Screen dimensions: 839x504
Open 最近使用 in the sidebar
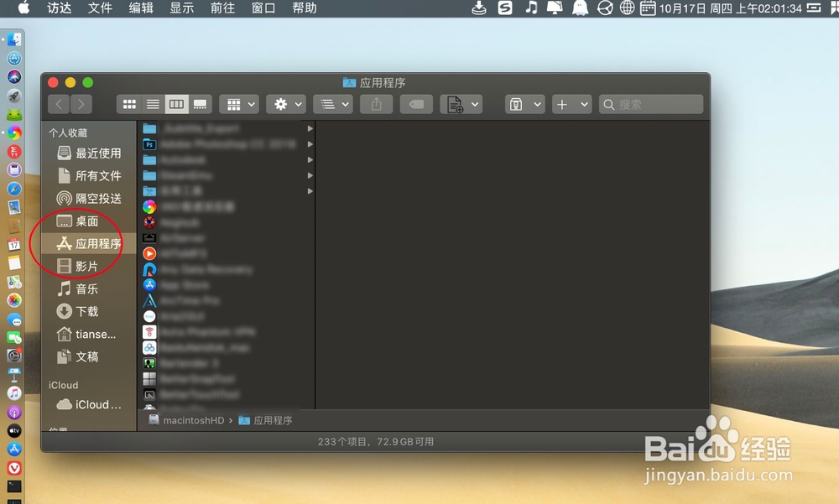coord(89,153)
